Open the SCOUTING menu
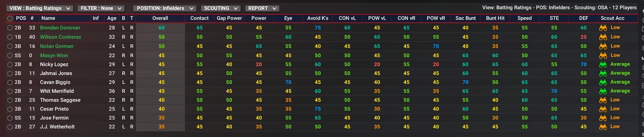This screenshot has width=644, height=137. tap(221, 8)
